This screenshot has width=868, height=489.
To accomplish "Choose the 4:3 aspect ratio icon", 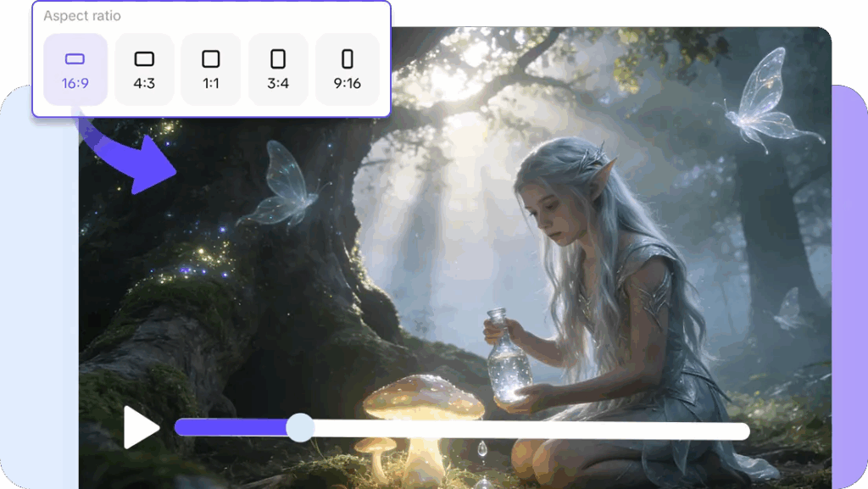I will pos(144,58).
